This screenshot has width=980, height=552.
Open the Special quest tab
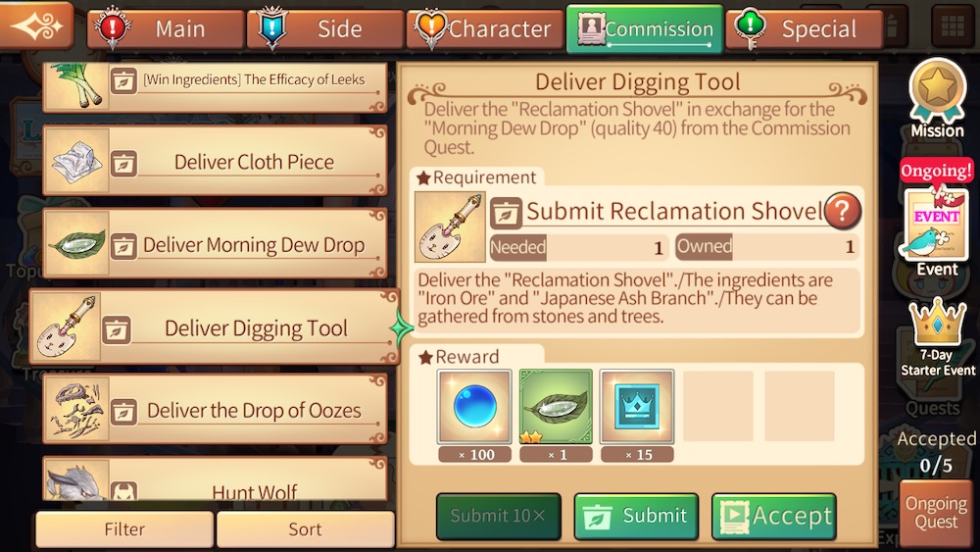[805, 28]
